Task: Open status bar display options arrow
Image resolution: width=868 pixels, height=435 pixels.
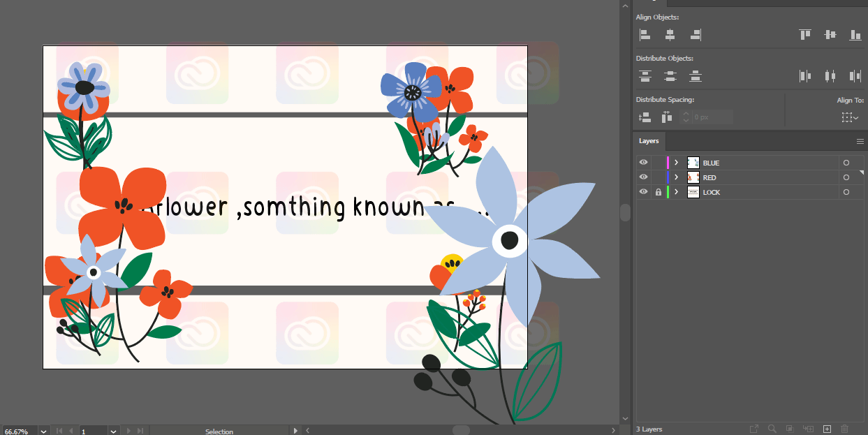Action: pyautogui.click(x=296, y=432)
